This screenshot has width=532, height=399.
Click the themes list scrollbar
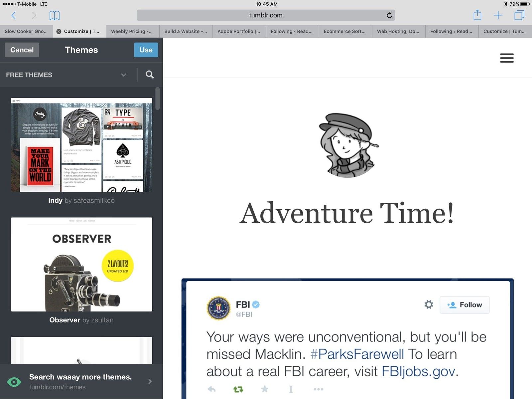(158, 99)
